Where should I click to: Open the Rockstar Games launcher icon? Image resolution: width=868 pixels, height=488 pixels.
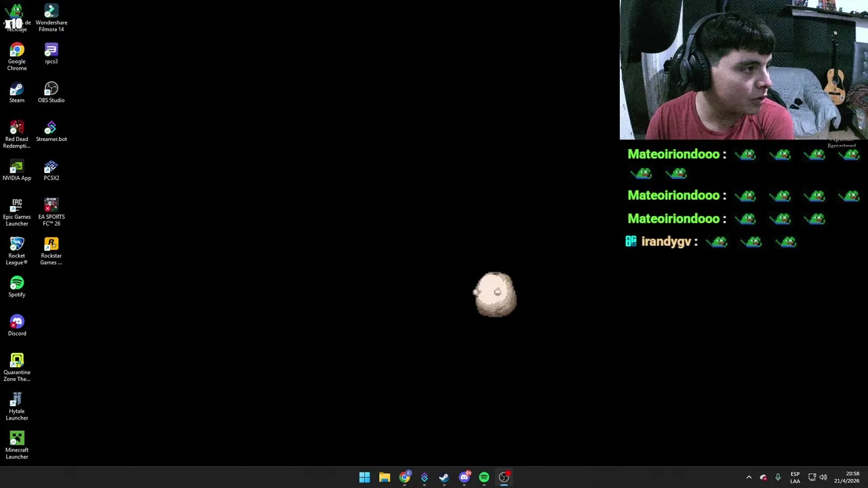point(51,251)
